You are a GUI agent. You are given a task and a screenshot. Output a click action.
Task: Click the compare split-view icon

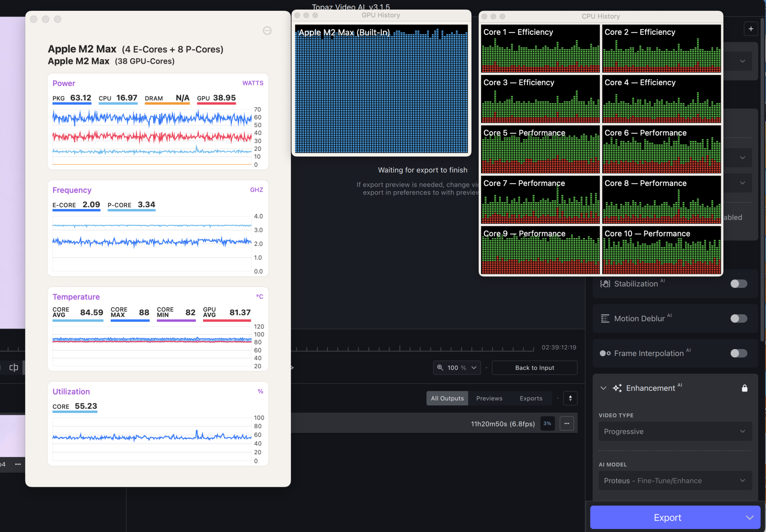pyautogui.click(x=14, y=367)
